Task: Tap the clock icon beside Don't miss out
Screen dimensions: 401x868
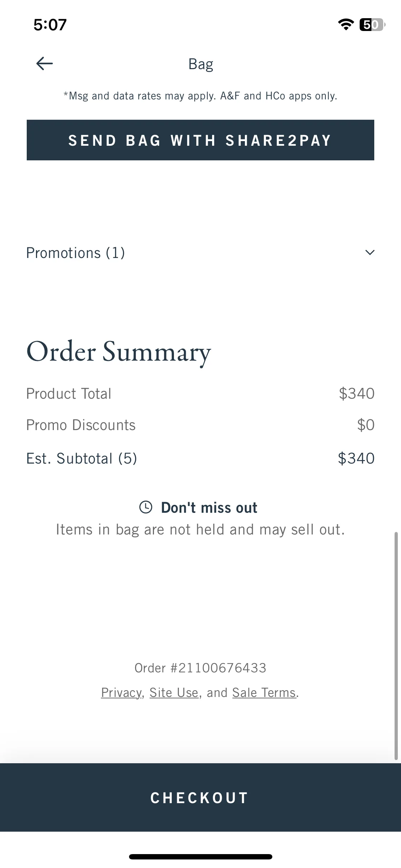Action: point(145,507)
